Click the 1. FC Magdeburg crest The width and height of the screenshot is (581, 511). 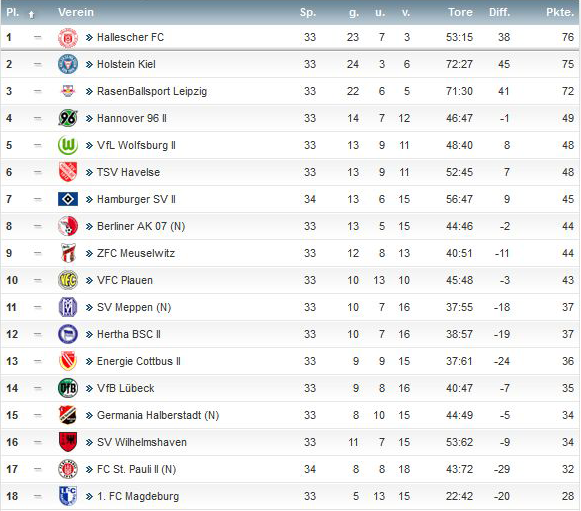pos(68,496)
